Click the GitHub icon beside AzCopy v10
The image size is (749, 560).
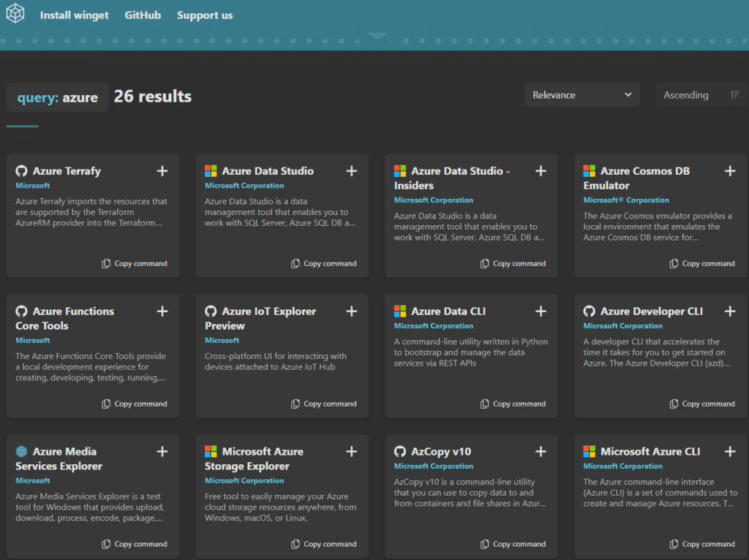pos(400,452)
